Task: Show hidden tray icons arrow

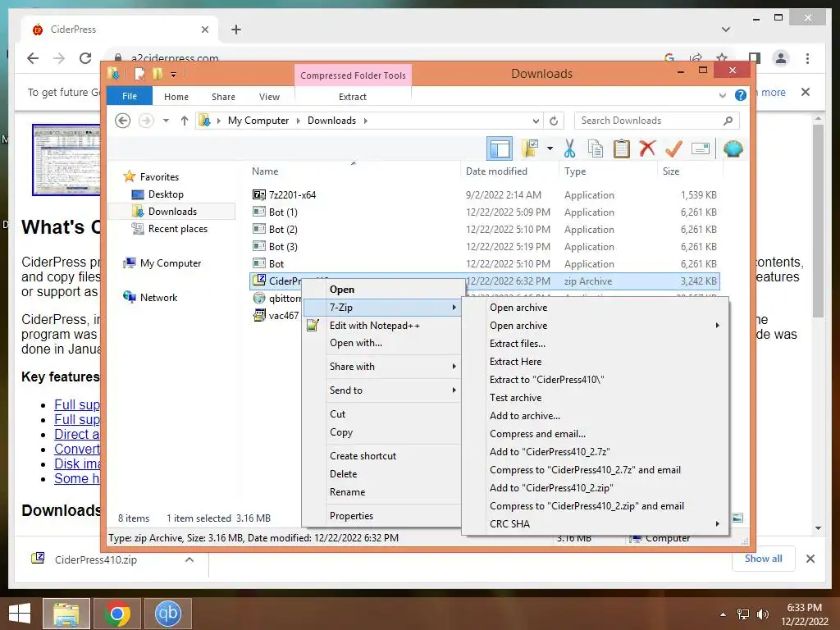Action: tap(723, 614)
